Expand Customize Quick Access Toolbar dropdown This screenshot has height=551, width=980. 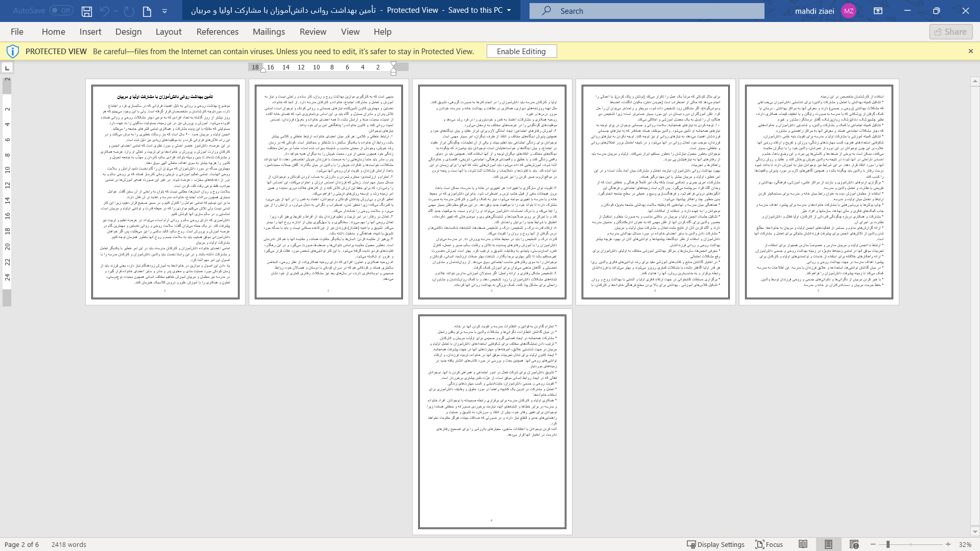pos(164,11)
